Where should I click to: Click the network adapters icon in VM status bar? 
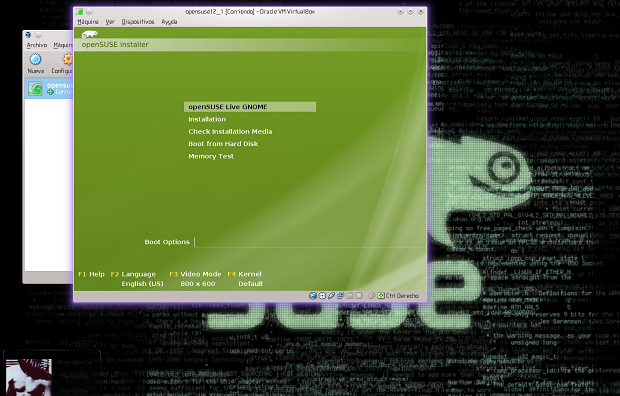tap(340, 296)
